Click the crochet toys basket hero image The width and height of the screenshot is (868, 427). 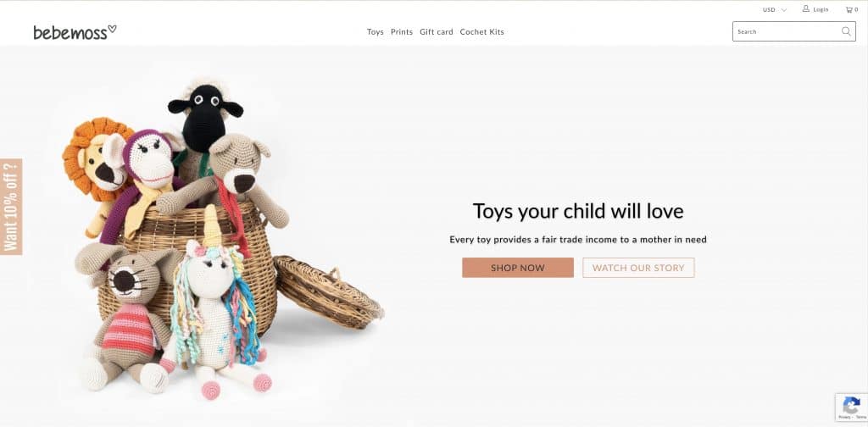click(221, 238)
